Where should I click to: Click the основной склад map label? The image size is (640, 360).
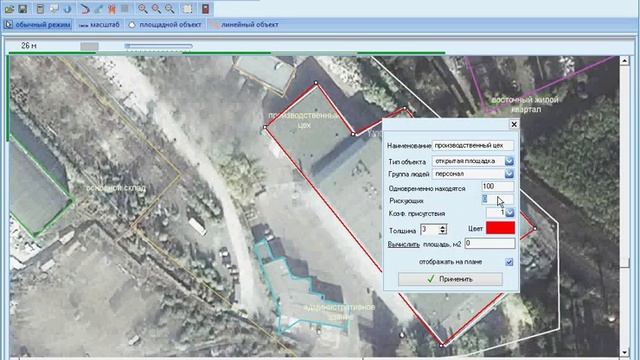116,188
